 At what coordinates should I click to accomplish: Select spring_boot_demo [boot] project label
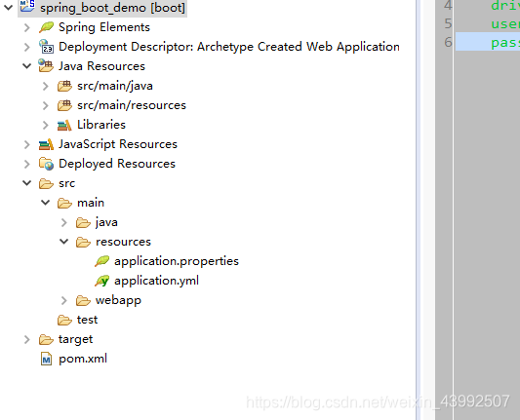112,7
